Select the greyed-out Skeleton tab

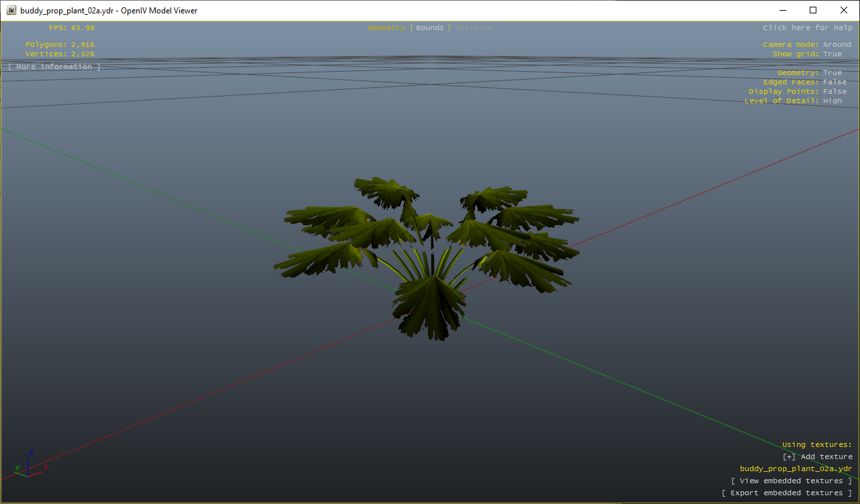474,28
